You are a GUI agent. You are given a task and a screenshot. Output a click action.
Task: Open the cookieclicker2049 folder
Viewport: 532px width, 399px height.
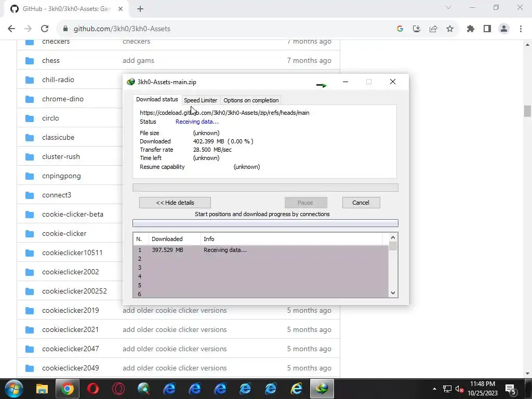(71, 368)
